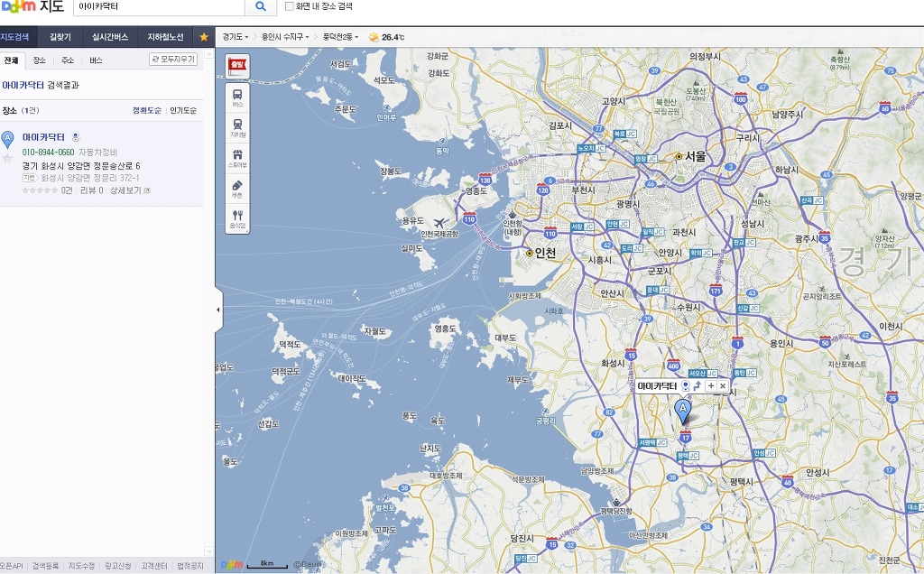Open the 쿠폰 coupon tool

(x=237, y=189)
